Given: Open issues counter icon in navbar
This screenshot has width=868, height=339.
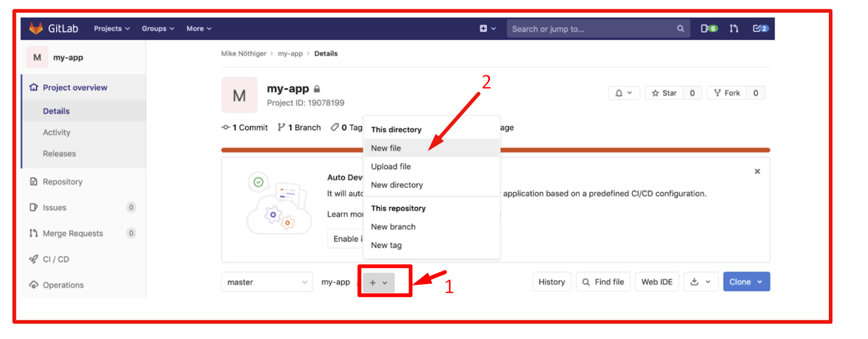Looking at the screenshot, I should pos(709,29).
